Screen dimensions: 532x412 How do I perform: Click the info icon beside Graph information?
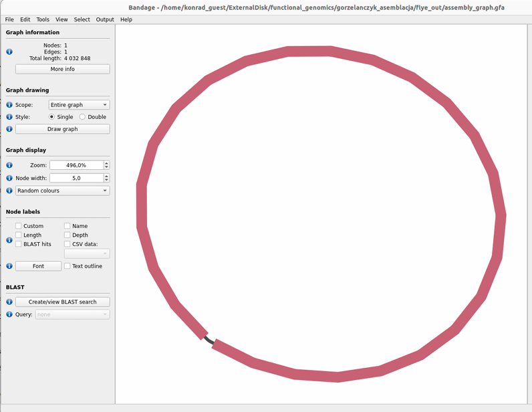click(x=9, y=51)
